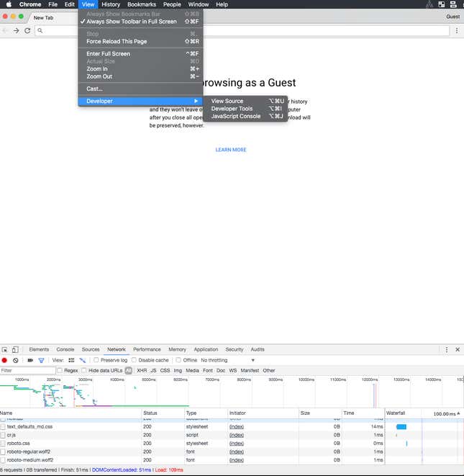Image resolution: width=464 pixels, height=476 pixels.
Task: Choose JavaScript Console submenu item
Action: tap(245, 116)
